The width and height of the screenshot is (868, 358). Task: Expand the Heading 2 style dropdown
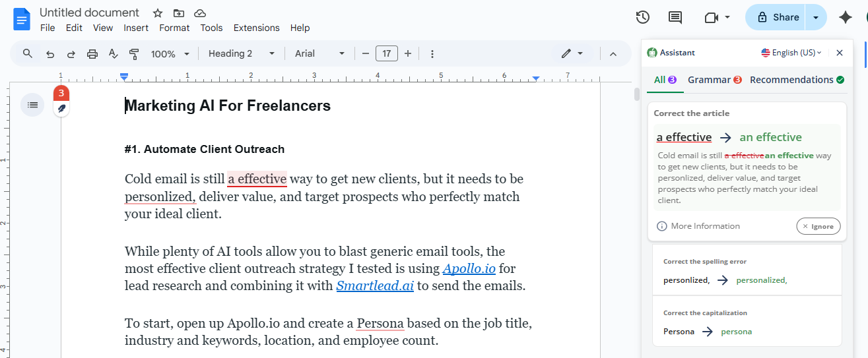tap(242, 54)
